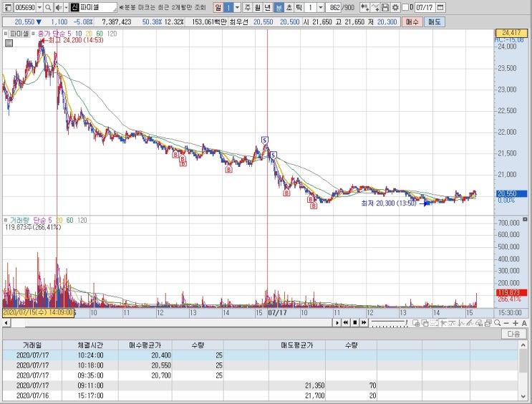
Task: Click the yellow 24,417 price label
Action: (511, 33)
